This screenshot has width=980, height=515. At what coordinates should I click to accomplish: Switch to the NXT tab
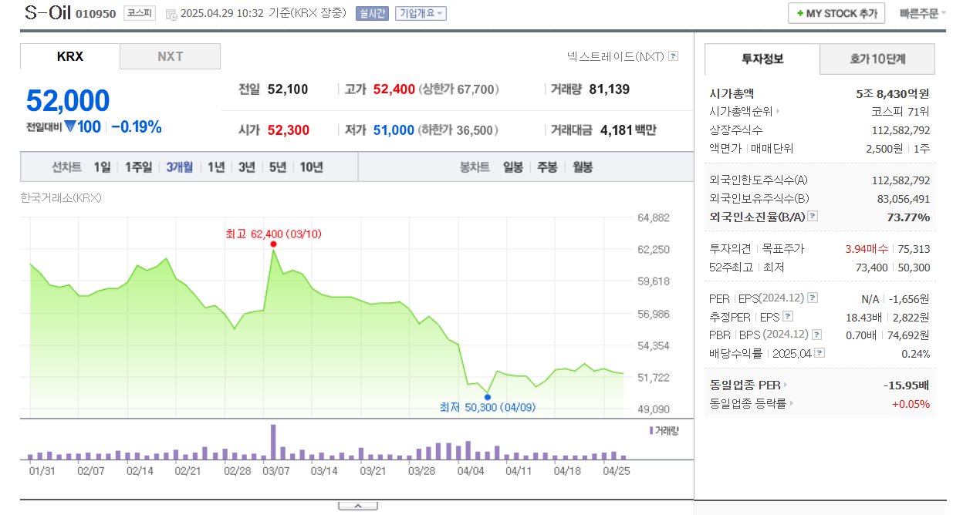[x=171, y=56]
